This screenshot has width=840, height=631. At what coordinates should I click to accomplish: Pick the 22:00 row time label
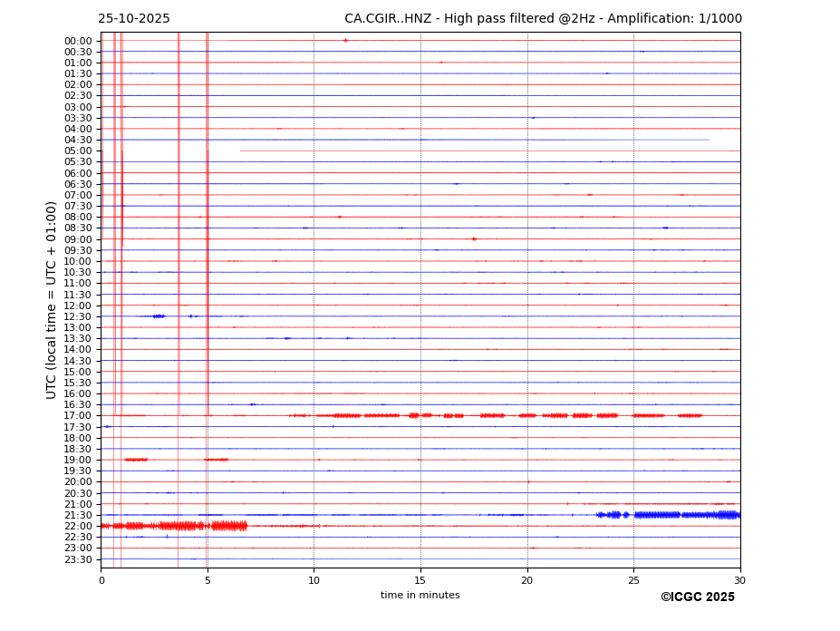pyautogui.click(x=77, y=527)
